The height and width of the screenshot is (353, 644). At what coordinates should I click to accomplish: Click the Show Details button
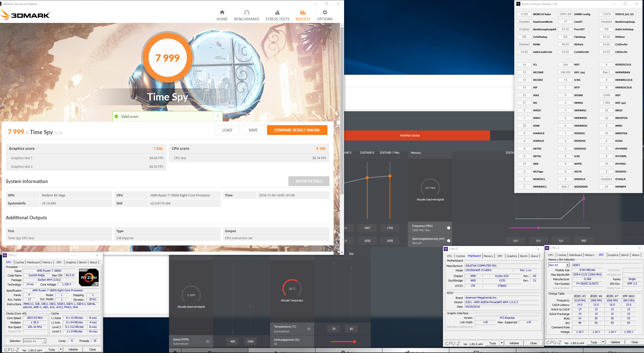309,181
